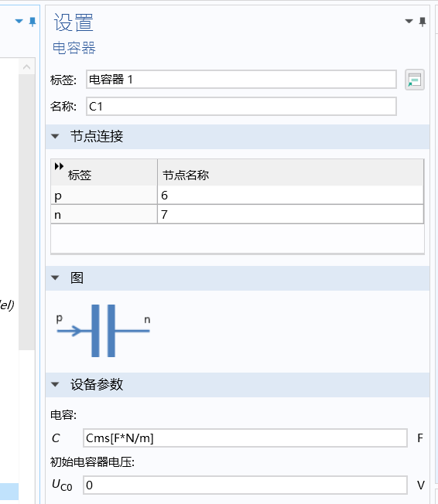Collapse the 图 section

pyautogui.click(x=55, y=278)
